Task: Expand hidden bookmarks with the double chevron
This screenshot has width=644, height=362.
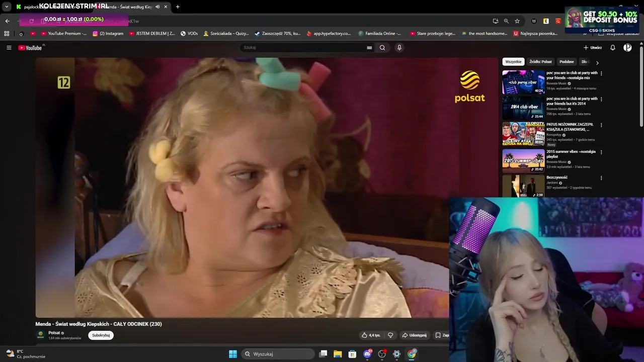Action: coord(585,34)
